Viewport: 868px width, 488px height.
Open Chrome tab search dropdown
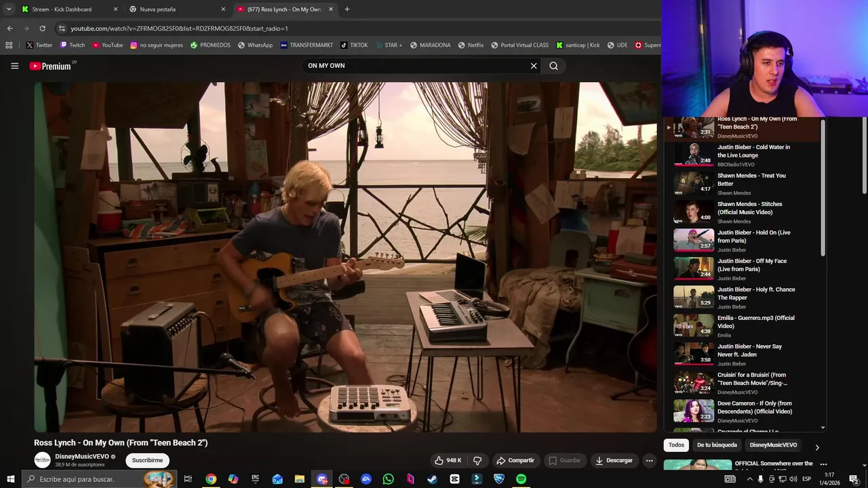pos(8,9)
